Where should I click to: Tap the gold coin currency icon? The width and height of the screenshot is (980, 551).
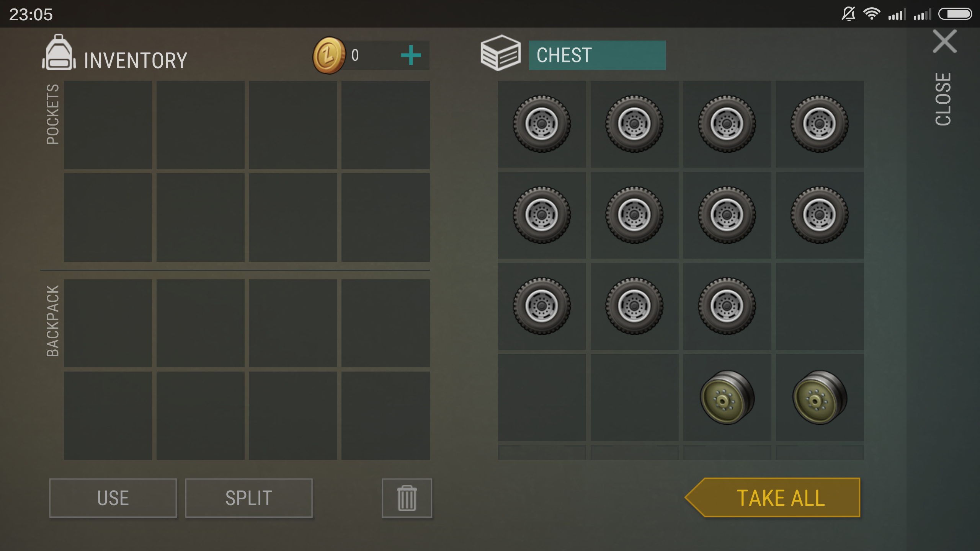pos(329,55)
